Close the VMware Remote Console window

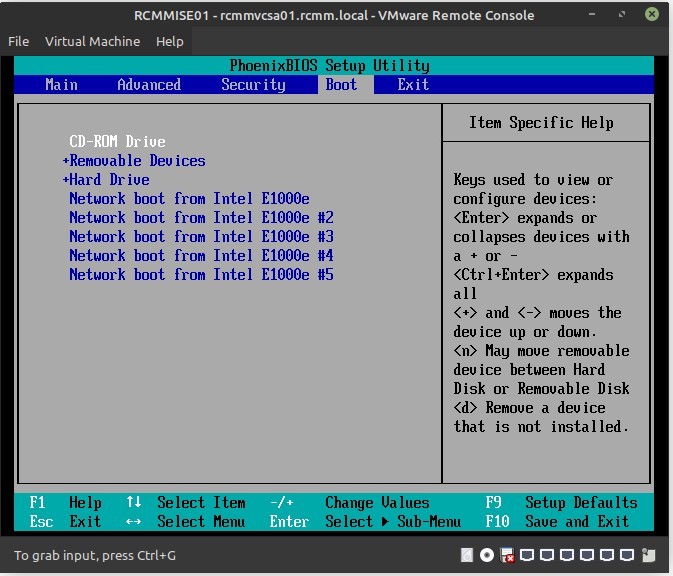(652, 14)
